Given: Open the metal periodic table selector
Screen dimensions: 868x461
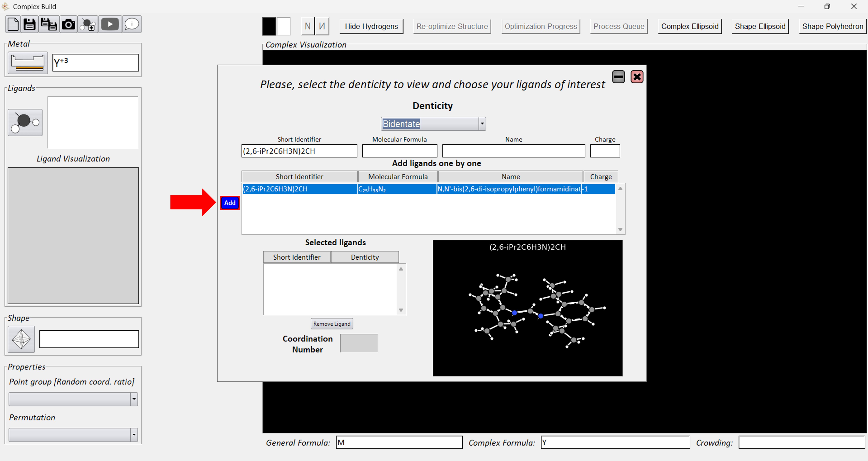Looking at the screenshot, I should (28, 63).
